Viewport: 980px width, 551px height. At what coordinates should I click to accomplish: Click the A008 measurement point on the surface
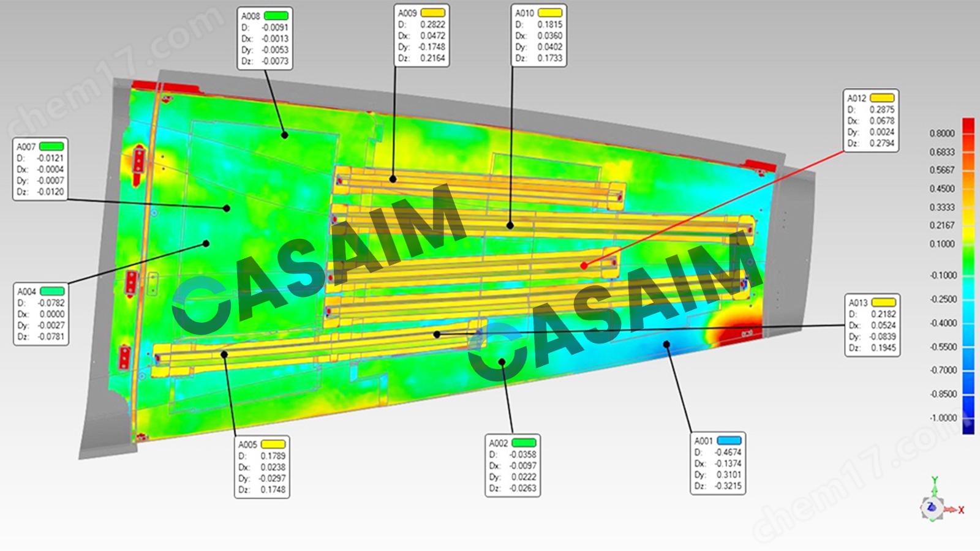[284, 135]
